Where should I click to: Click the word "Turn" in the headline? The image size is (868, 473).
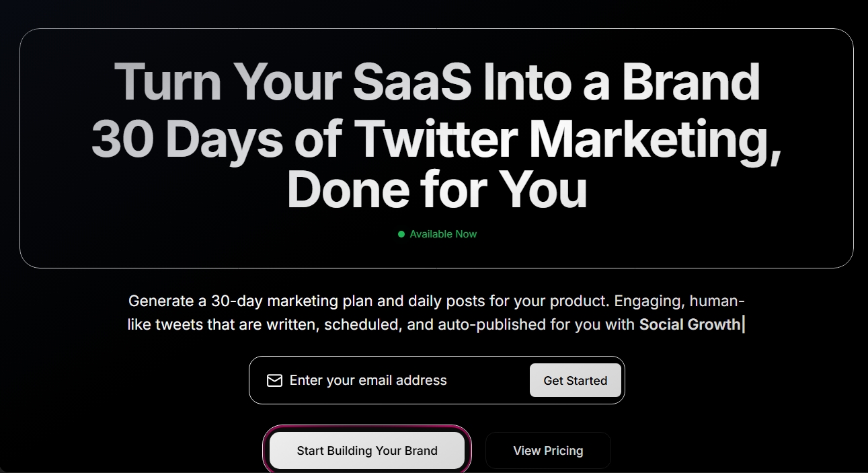coord(167,83)
